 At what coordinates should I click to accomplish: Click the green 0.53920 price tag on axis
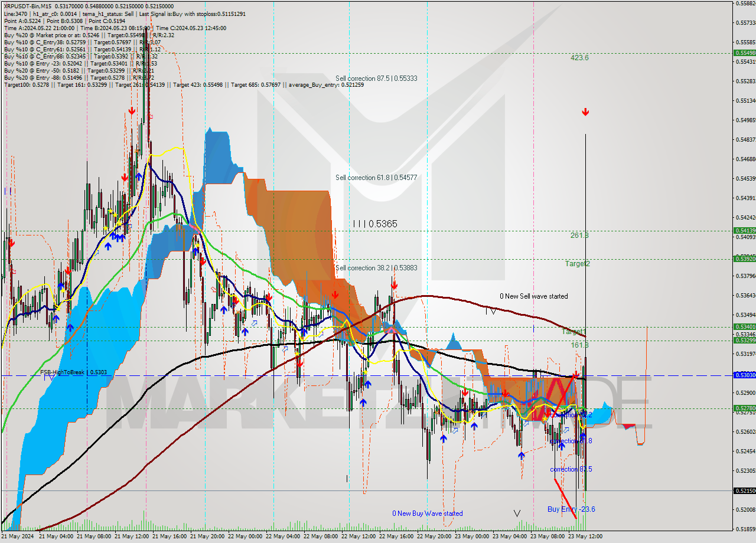click(x=744, y=259)
